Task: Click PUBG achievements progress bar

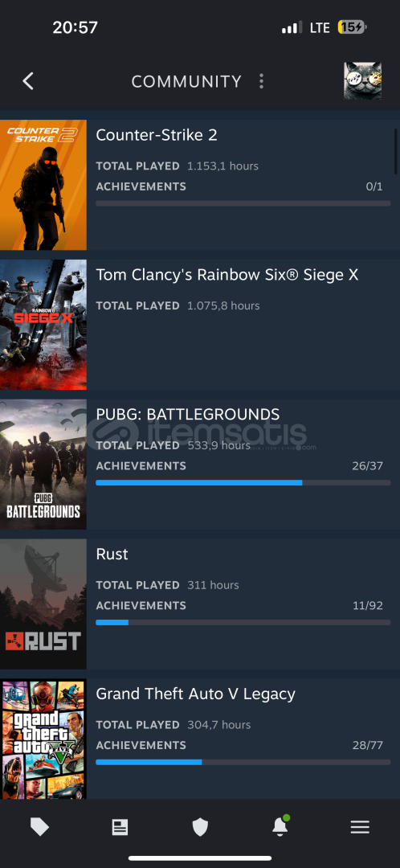Action: tap(243, 483)
